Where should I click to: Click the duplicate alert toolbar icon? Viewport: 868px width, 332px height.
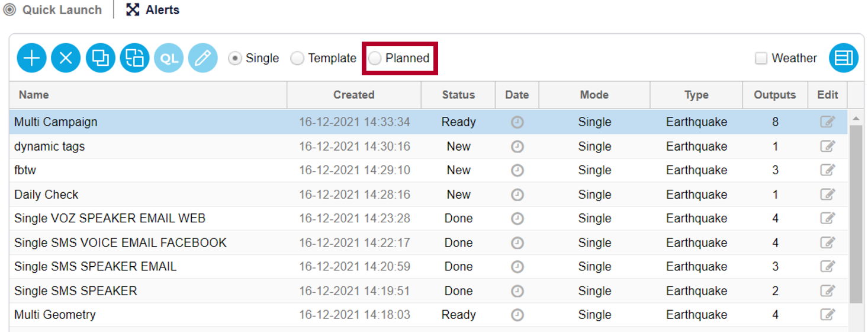[100, 58]
